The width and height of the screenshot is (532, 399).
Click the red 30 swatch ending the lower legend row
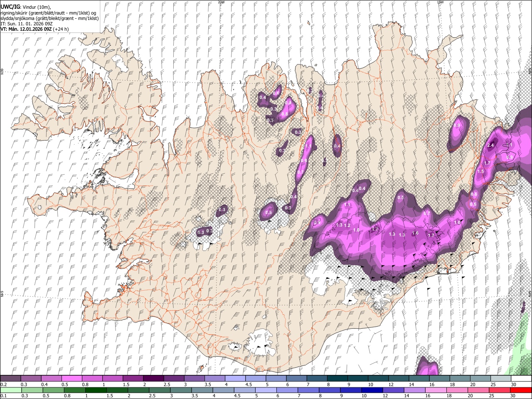pyautogui.click(x=521, y=390)
